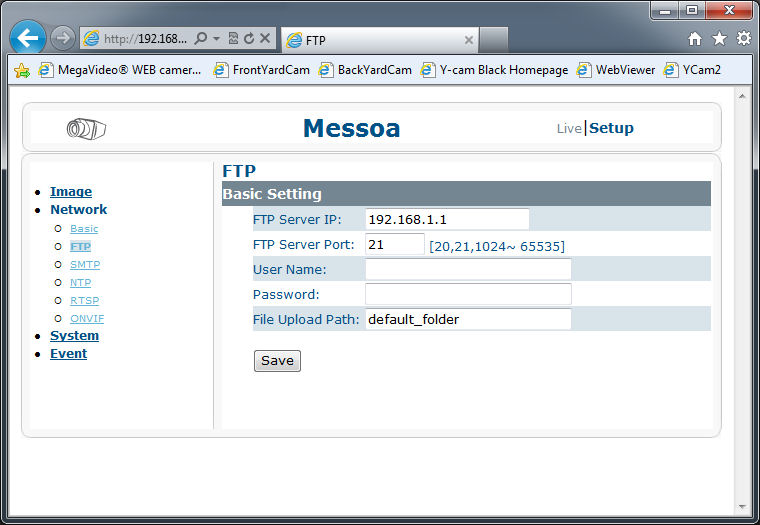Click the Refresh icon in address bar
Screen dimensions: 760x525
coord(248,39)
